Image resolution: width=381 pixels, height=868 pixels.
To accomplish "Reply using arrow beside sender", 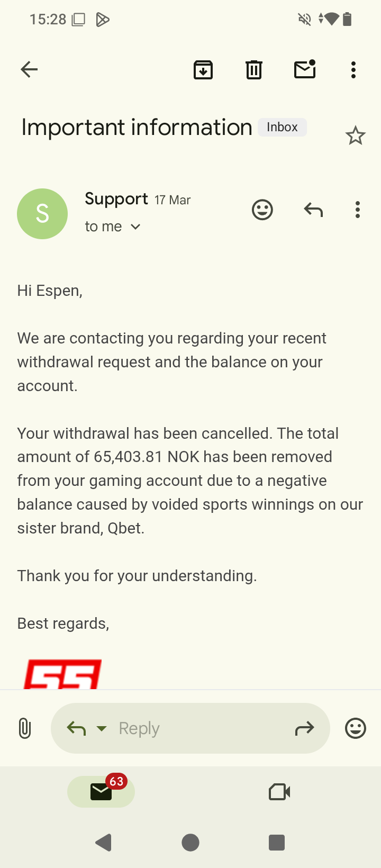I will click(313, 210).
